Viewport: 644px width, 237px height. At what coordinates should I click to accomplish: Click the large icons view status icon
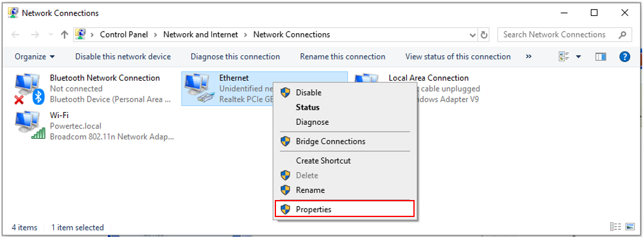(630, 227)
